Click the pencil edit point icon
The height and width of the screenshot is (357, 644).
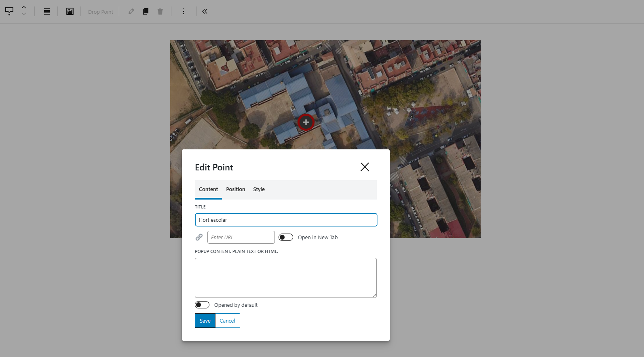point(131,11)
